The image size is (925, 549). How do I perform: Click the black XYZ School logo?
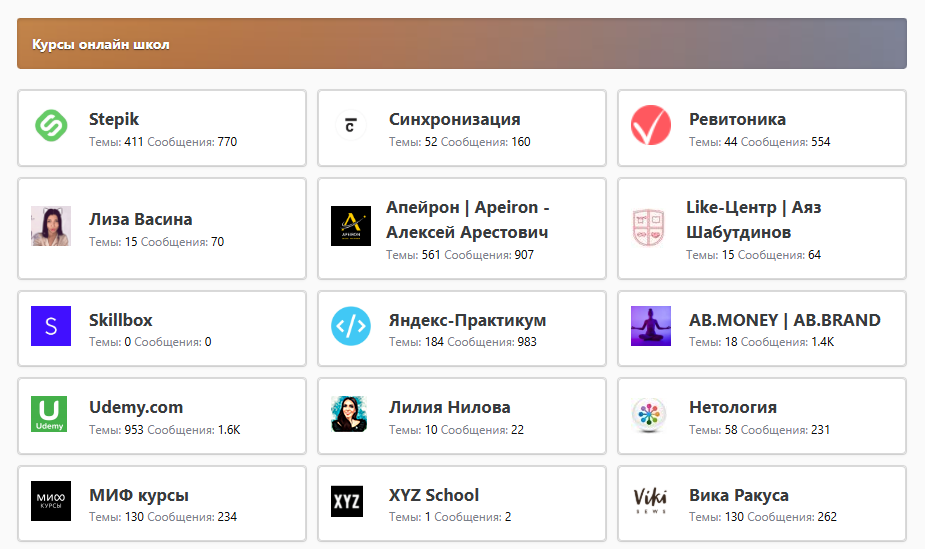coord(347,501)
